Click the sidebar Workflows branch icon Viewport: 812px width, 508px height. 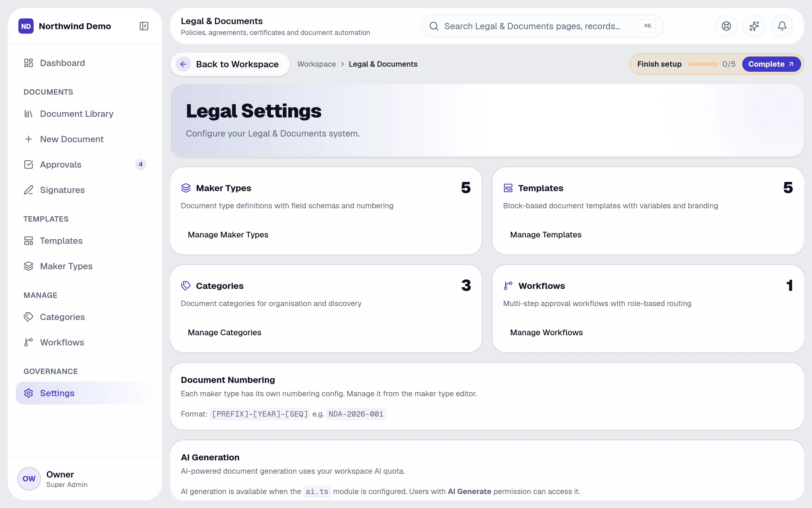pyautogui.click(x=29, y=342)
